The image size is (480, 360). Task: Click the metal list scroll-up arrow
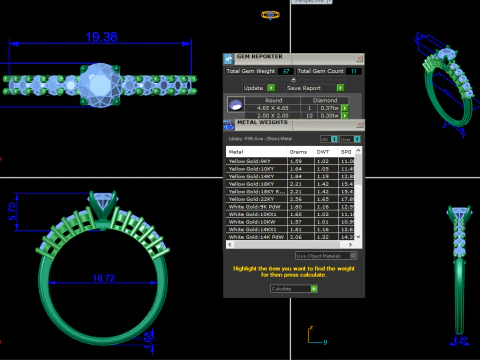click(358, 150)
